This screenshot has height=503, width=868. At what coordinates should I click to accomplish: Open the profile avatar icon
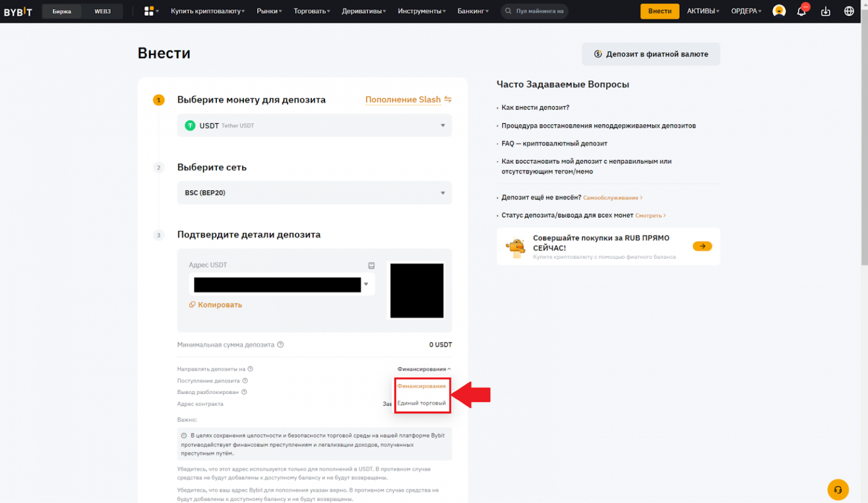[x=778, y=11]
